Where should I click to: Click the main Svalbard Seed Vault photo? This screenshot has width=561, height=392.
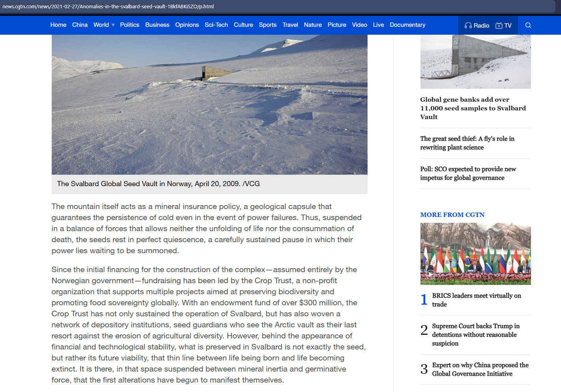[x=209, y=105]
